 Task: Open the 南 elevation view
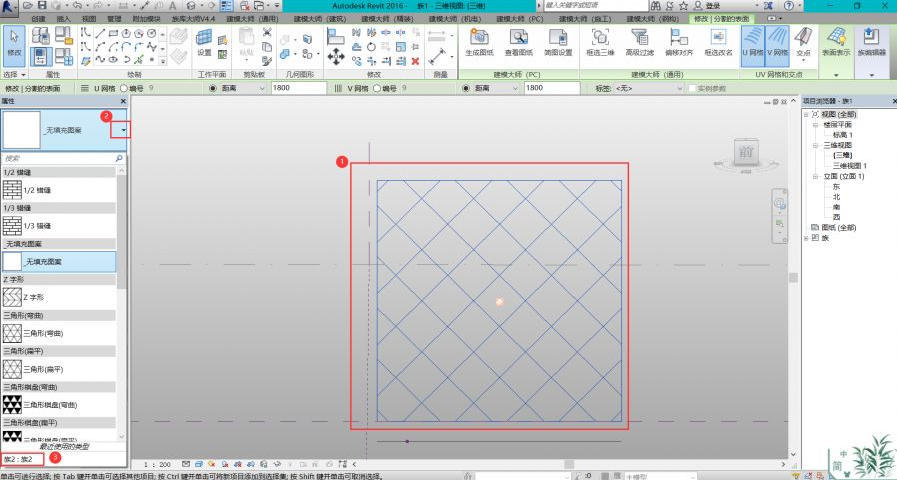click(x=836, y=207)
